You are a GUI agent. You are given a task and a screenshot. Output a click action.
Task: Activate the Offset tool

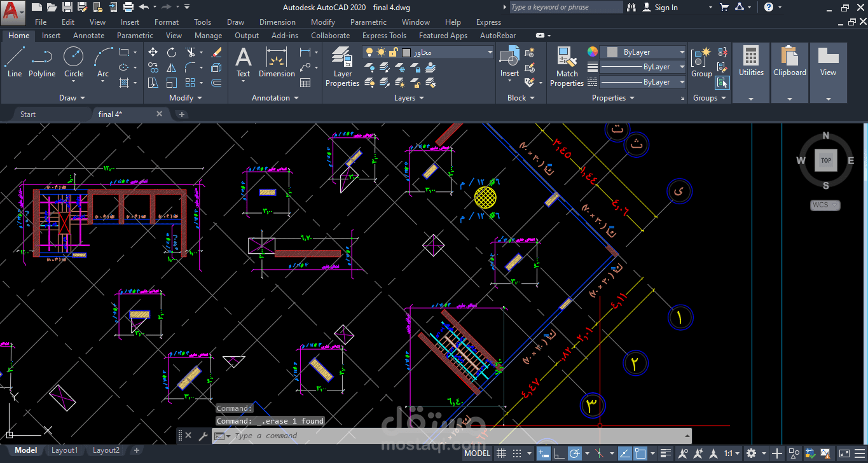tap(216, 83)
